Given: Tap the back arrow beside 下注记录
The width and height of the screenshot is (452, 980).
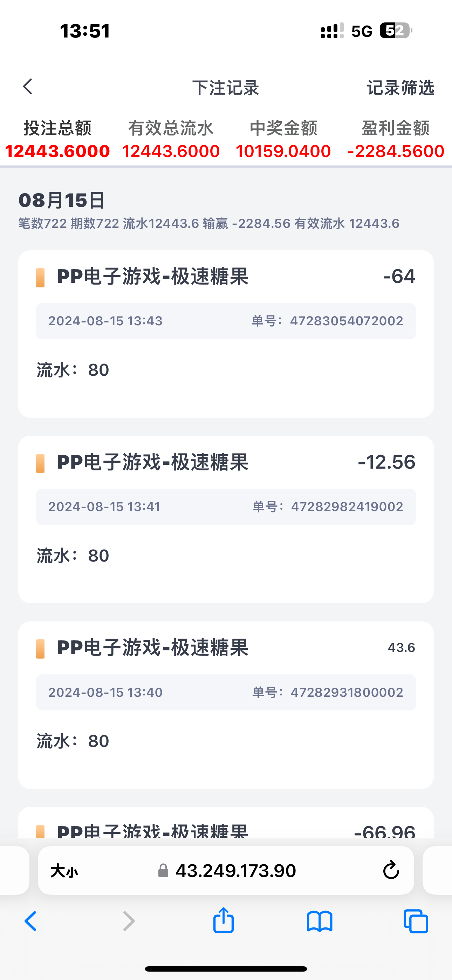Looking at the screenshot, I should [x=28, y=87].
